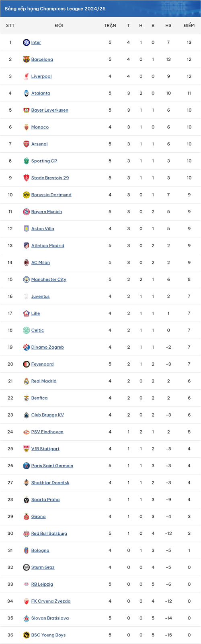Open the Slovan Bratislava team link
Screen dimensions: 201x644
(x=50, y=618)
